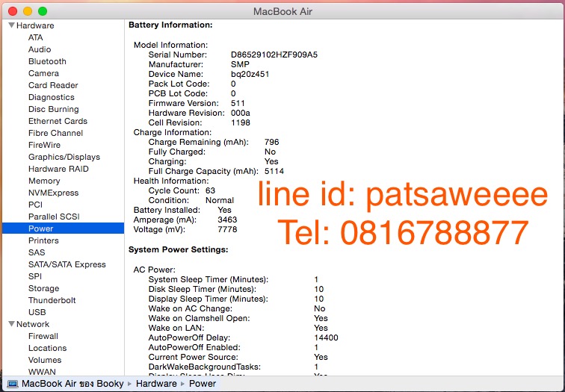The width and height of the screenshot is (565, 392).
Task: Select Parallel SCSI entry
Action: [54, 217]
